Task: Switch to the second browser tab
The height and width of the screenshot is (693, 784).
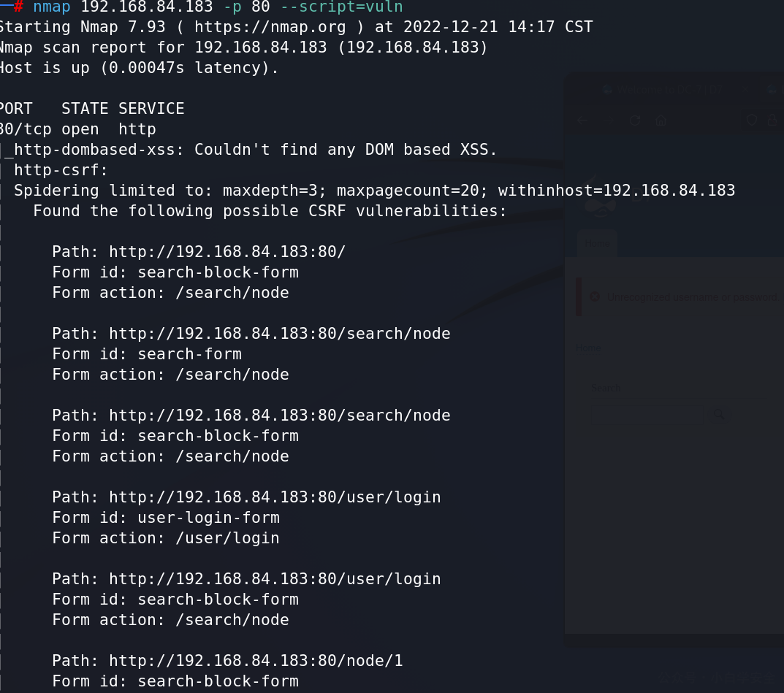Action: [774, 89]
